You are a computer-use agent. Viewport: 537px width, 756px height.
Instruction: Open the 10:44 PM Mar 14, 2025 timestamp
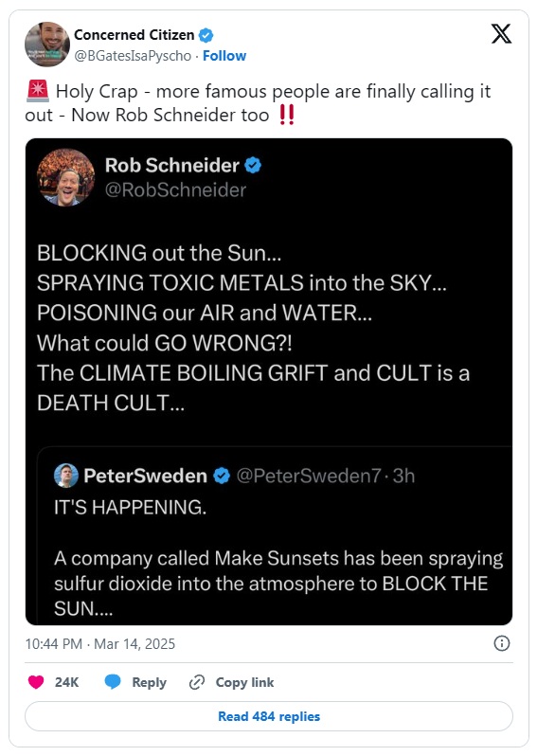pos(100,643)
